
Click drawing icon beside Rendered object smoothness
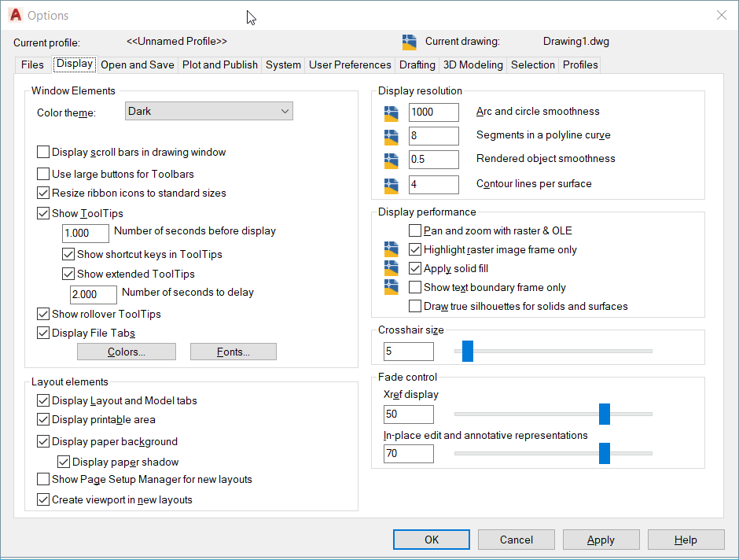392,160
